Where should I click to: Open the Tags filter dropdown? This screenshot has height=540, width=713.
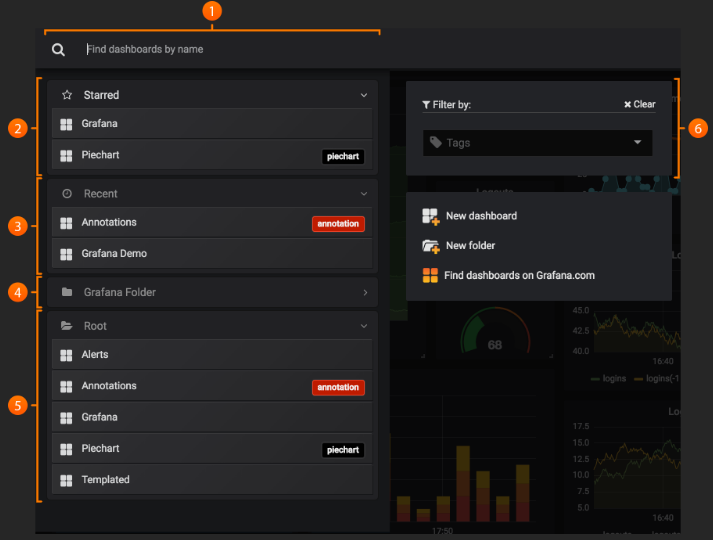(537, 143)
